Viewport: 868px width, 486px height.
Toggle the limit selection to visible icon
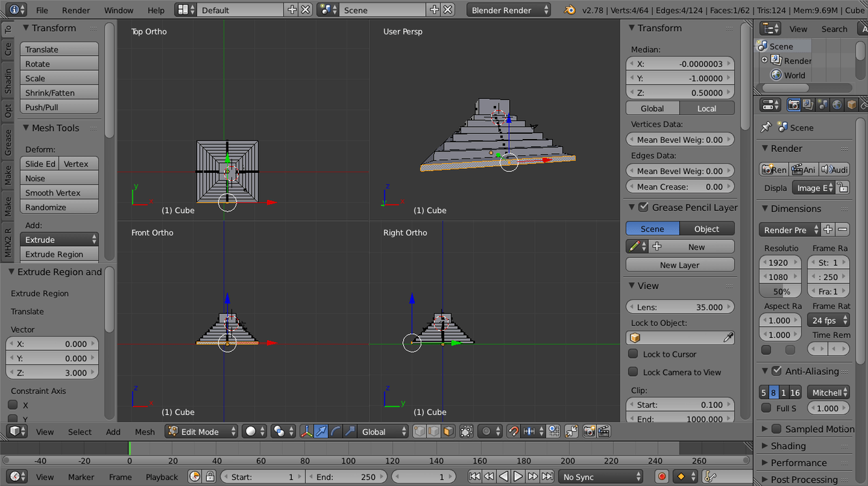pos(466,431)
